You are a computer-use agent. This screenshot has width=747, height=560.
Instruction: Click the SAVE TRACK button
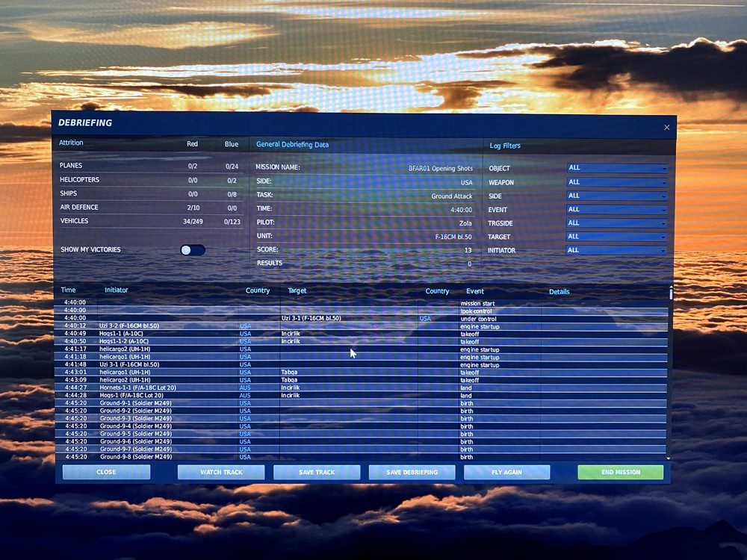(317, 472)
